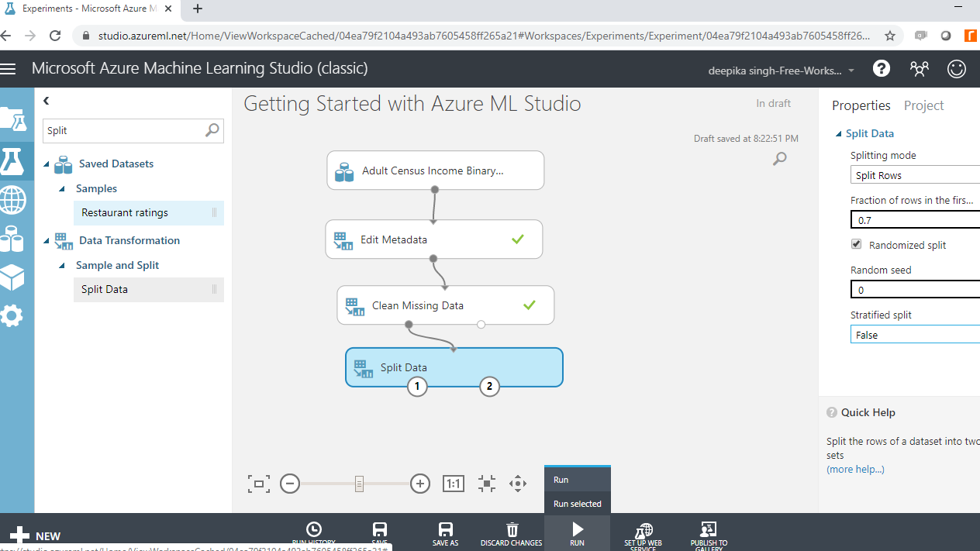The image size is (980, 551).
Task: Open the Projects folder icon in sidebar
Action: point(14,119)
